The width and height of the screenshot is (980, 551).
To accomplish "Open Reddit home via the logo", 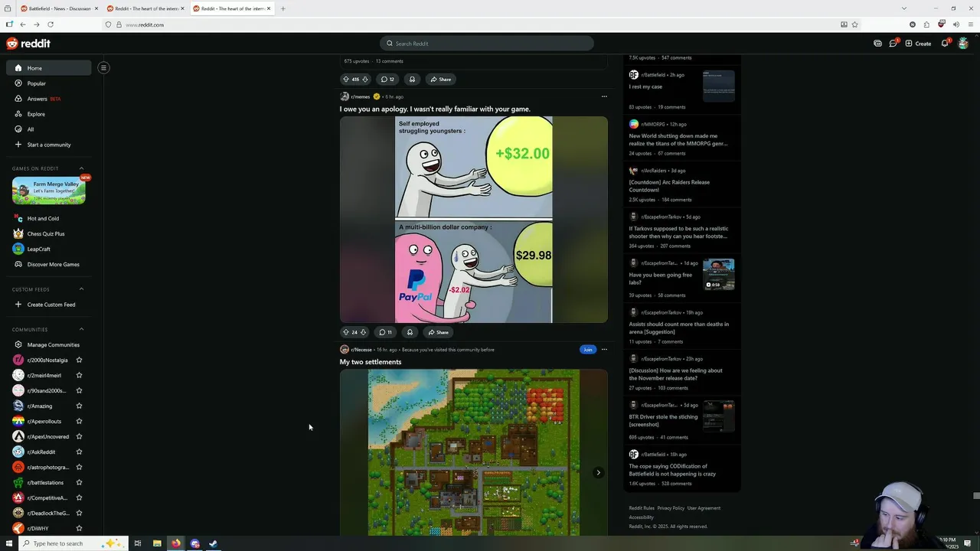I will tap(28, 44).
